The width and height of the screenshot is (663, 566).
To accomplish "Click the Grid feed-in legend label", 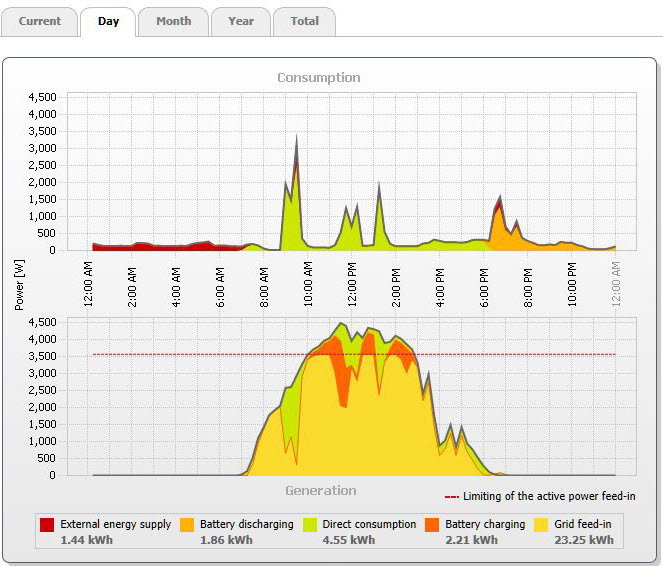I will tap(584, 524).
